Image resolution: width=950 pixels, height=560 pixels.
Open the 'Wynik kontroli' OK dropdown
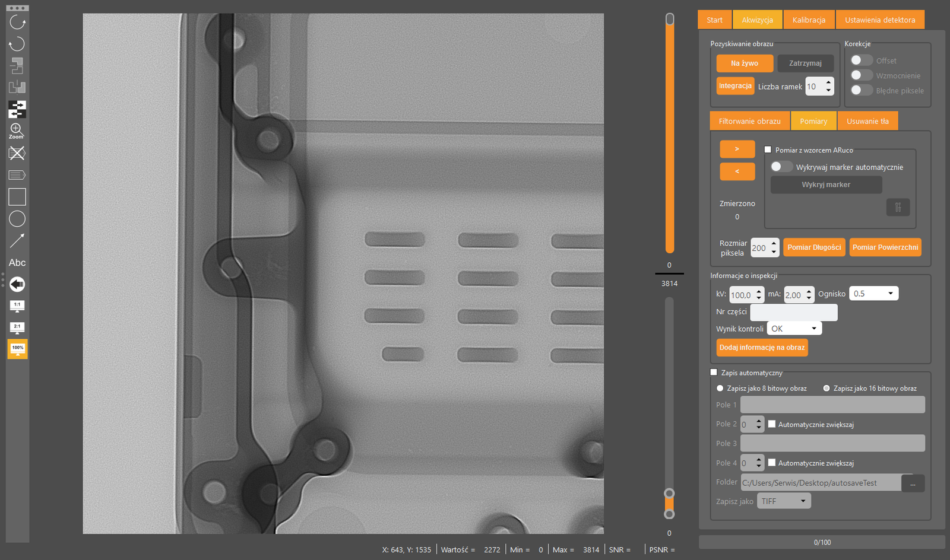794,329
